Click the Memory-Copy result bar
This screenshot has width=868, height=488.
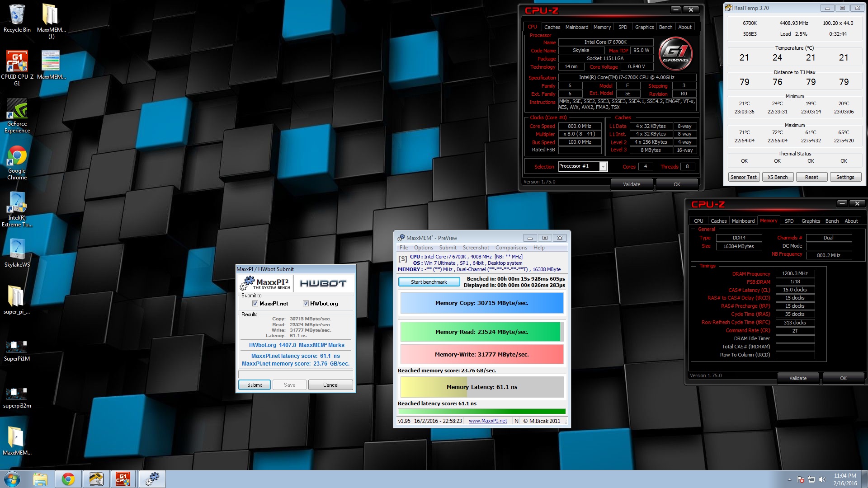[x=482, y=303]
